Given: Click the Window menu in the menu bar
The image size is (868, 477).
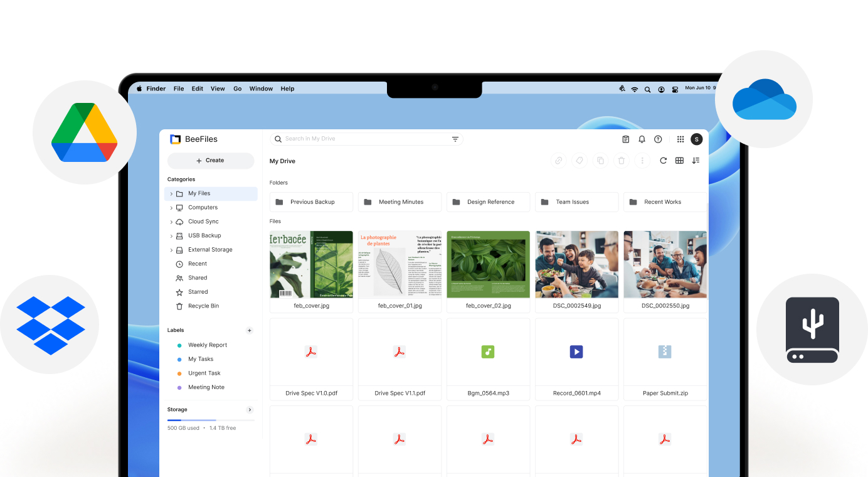Looking at the screenshot, I should coord(261,88).
